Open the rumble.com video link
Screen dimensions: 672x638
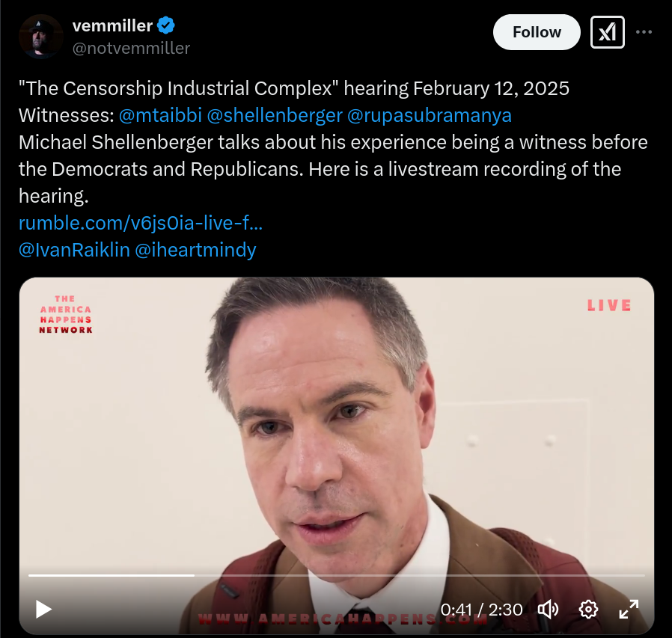141,223
